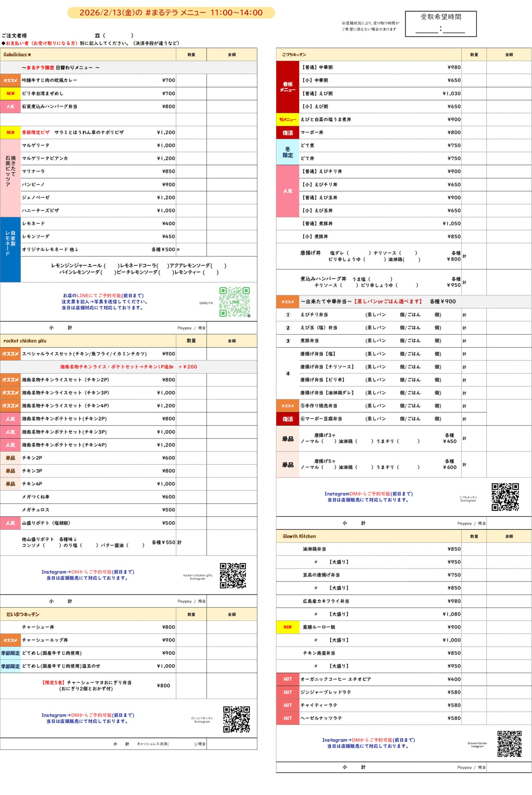
Task: Click the ごづちキッチン Instagram QR code
Action: pyautogui.click(x=505, y=497)
